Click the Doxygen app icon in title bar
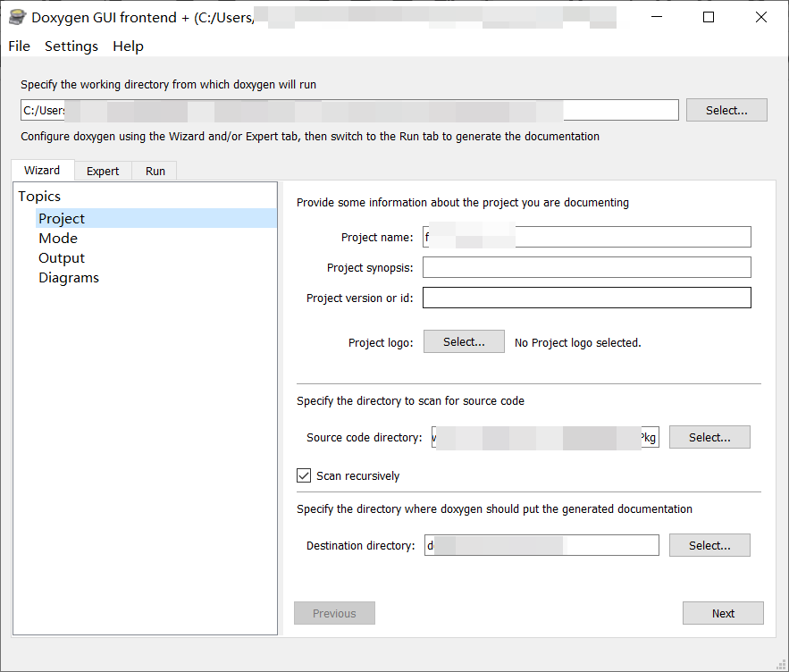The width and height of the screenshot is (789, 672). tap(16, 17)
